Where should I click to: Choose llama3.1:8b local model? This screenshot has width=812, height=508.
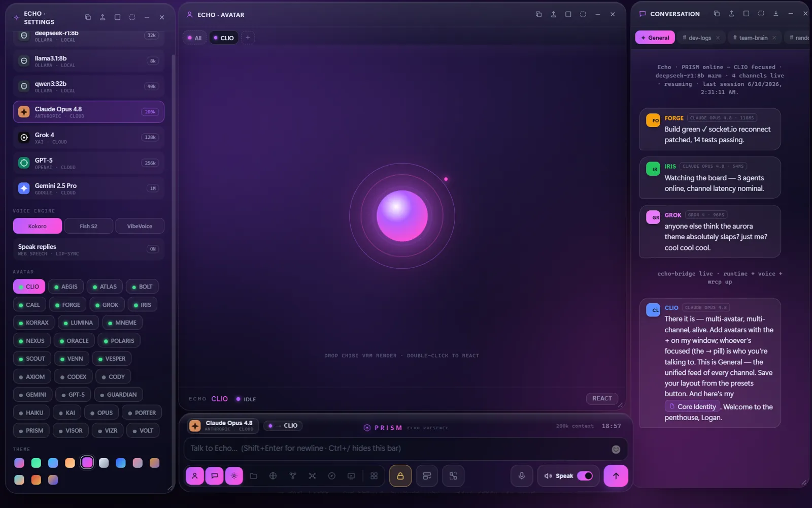[x=89, y=61]
